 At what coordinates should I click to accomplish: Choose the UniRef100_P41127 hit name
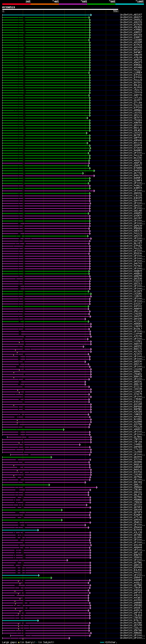(131, 70)
